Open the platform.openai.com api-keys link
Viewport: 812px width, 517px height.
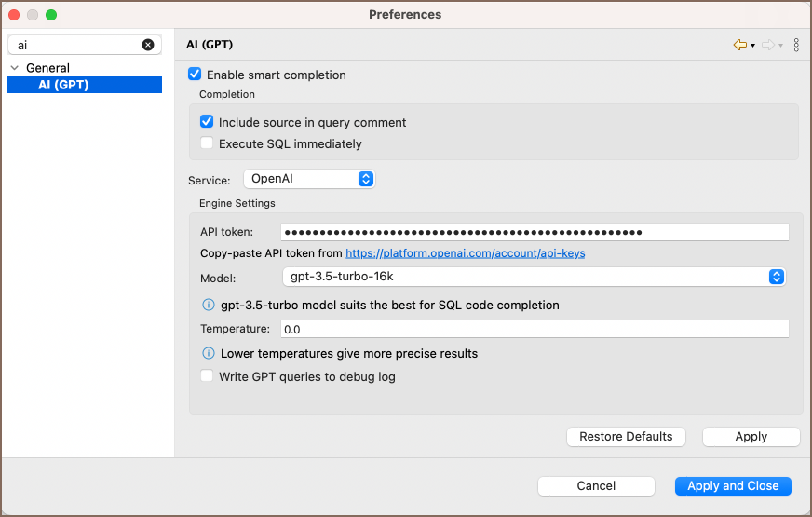pyautogui.click(x=465, y=253)
